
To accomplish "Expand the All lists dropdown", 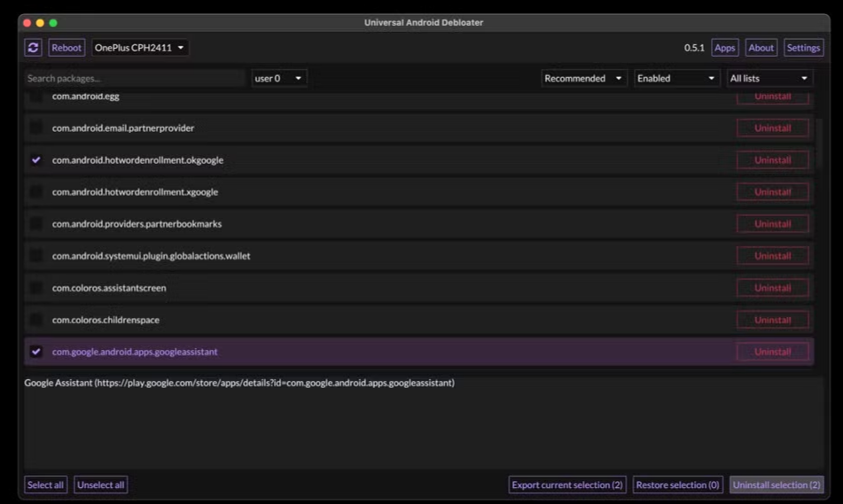I will [x=769, y=79].
